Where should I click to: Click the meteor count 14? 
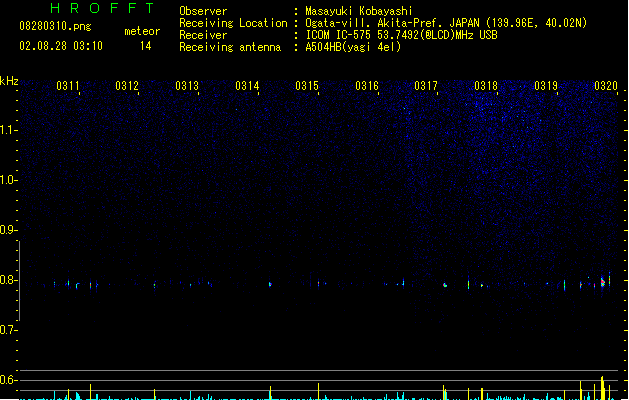coord(146,46)
